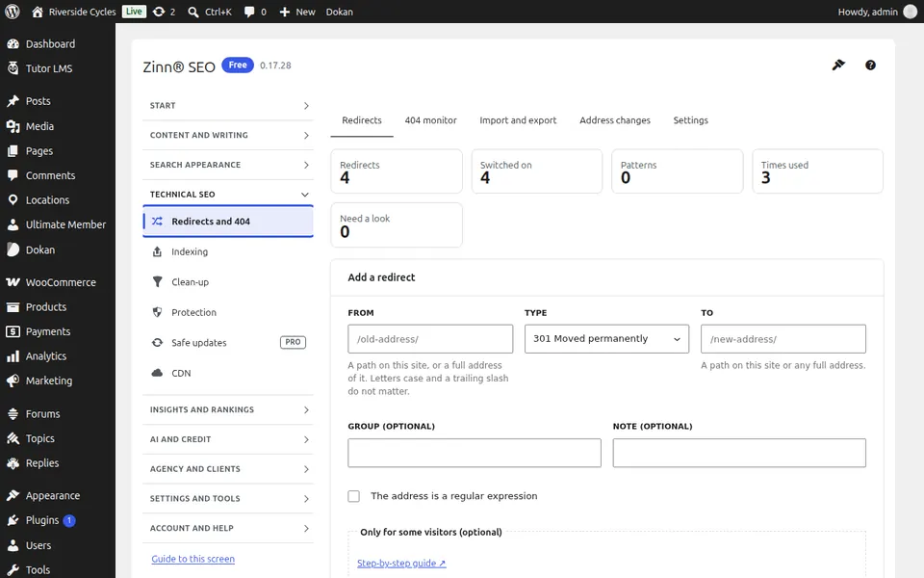The height and width of the screenshot is (578, 924).
Task: Follow the Step-by-step guide link
Action: click(x=401, y=564)
